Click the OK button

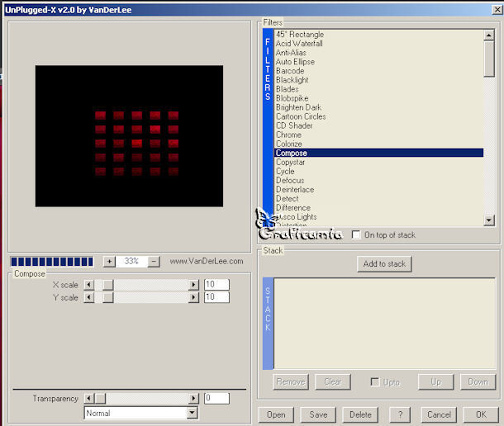coord(481,414)
